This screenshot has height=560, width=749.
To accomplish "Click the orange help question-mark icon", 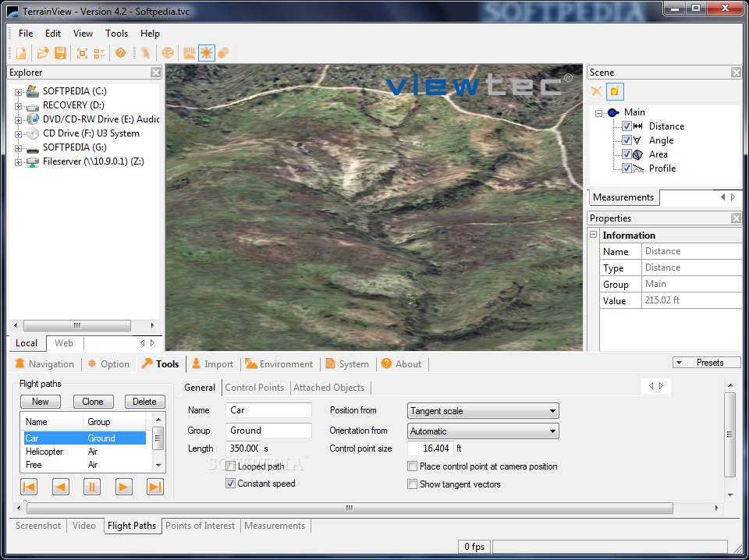I will click(120, 52).
